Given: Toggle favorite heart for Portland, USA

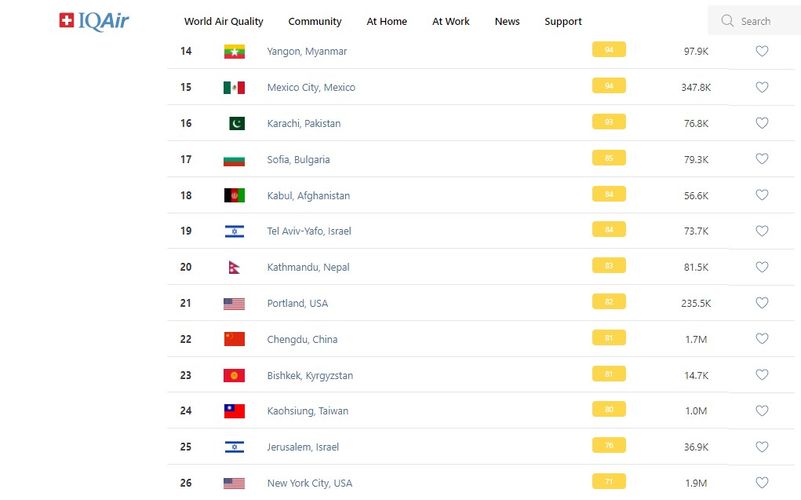Looking at the screenshot, I should [762, 303].
